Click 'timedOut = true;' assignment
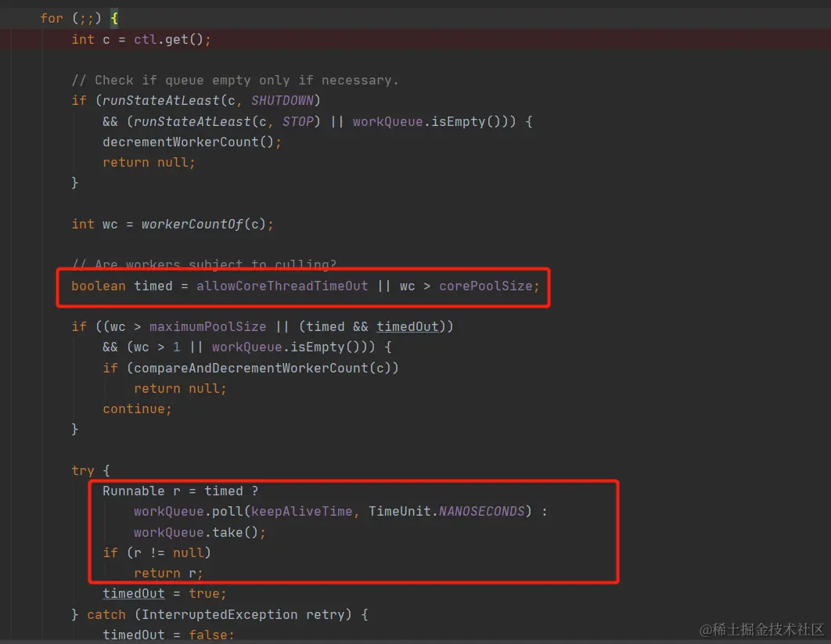 click(165, 594)
